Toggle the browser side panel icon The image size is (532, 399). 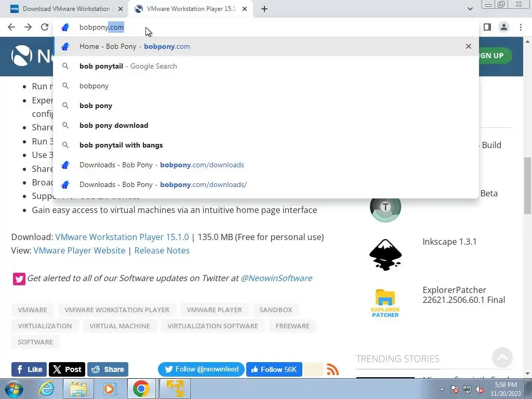[x=487, y=27]
